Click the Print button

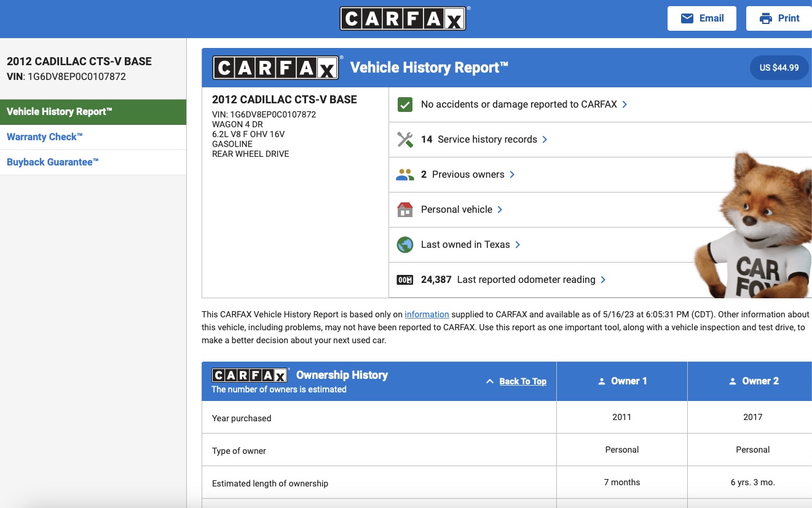click(779, 18)
